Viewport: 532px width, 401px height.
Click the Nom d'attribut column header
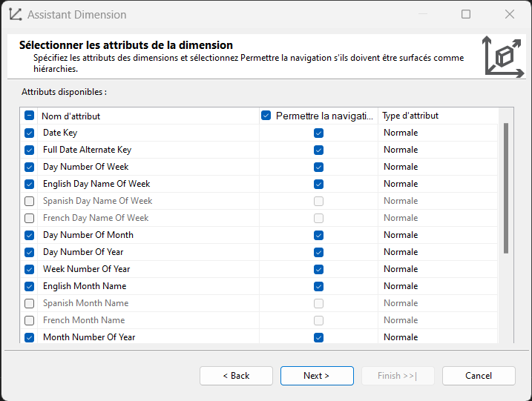pos(71,116)
